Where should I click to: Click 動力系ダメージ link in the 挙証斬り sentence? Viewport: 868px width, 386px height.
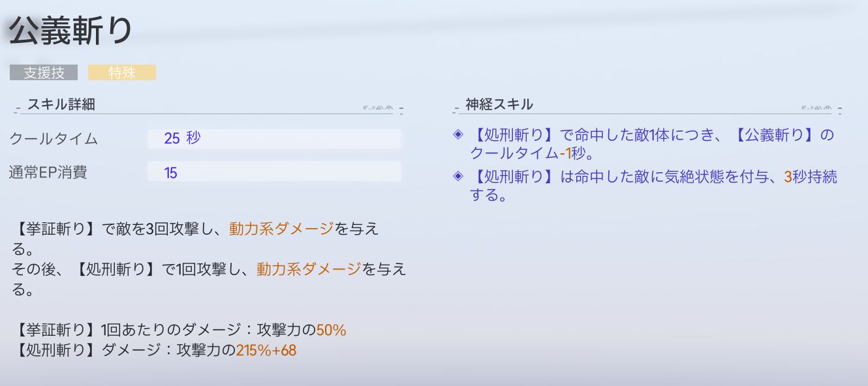click(281, 229)
